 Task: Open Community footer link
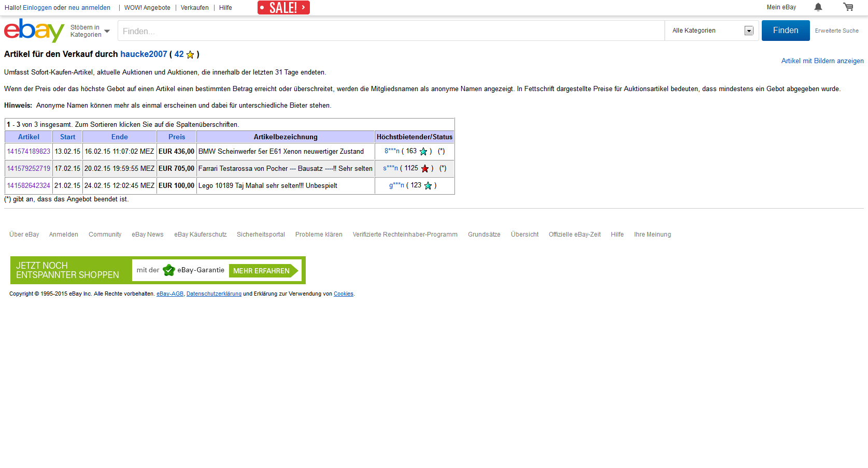(105, 235)
